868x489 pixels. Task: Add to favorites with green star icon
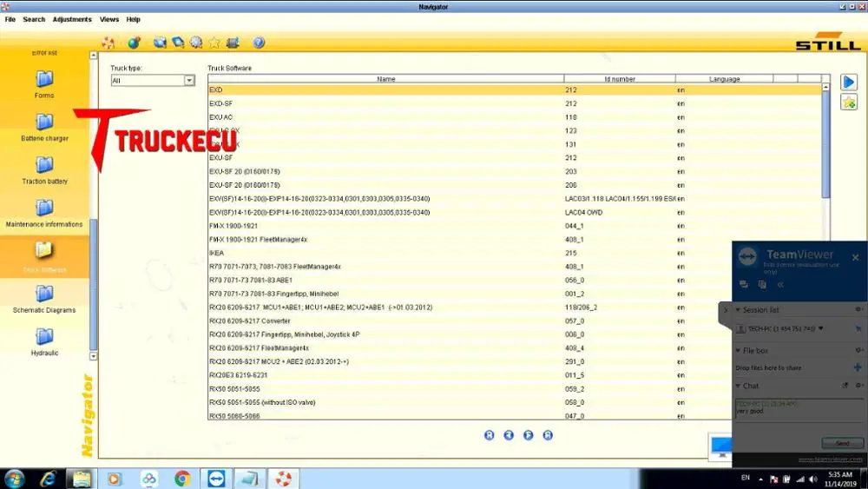(849, 102)
